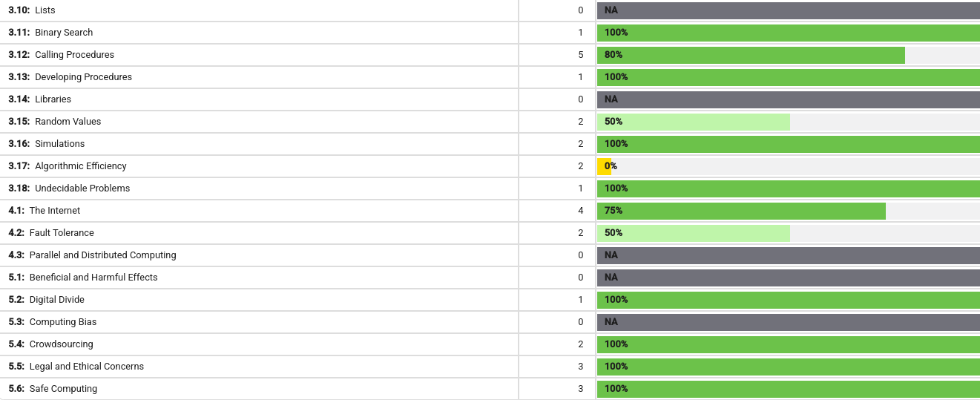The image size is (980, 400).
Task: Click the question count for Calling Procedures
Action: coord(581,55)
